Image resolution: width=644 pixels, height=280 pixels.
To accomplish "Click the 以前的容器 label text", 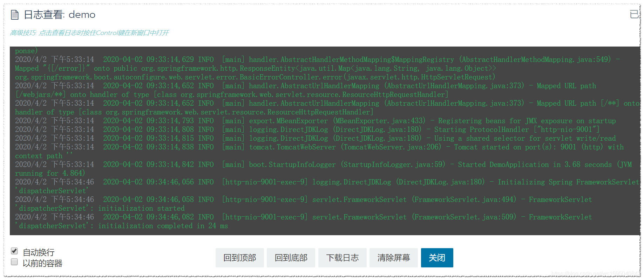I will [42, 263].
